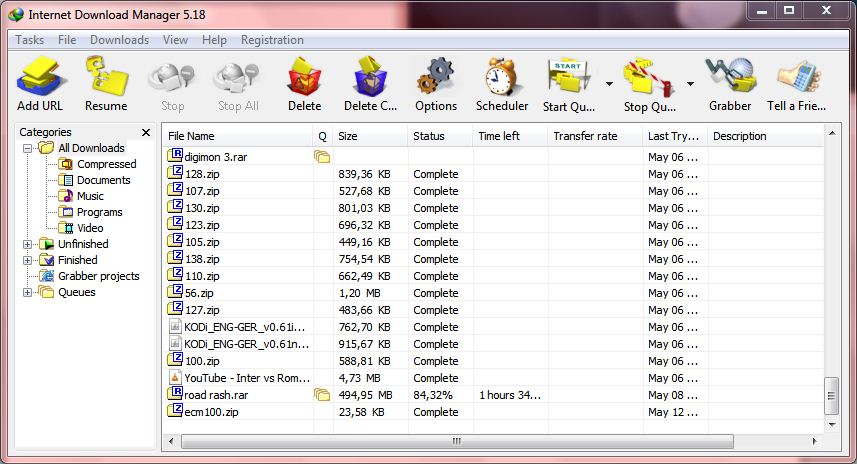Screen dimensions: 857x464
Task: Click vertical scrollbar down arrow
Action: pos(831,425)
